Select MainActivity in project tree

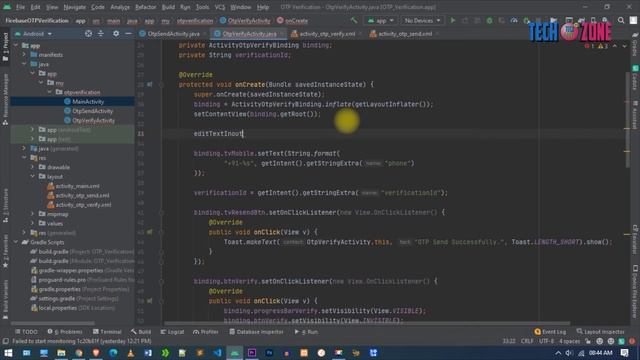(x=88, y=102)
